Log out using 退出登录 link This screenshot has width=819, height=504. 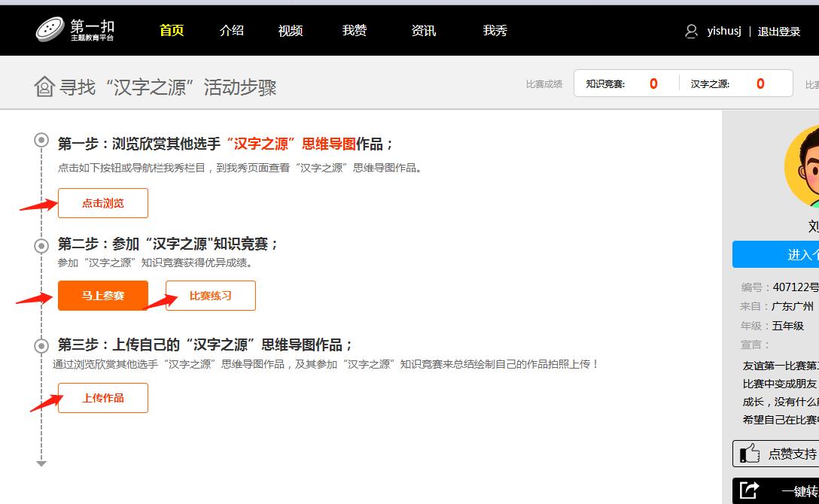[778, 32]
